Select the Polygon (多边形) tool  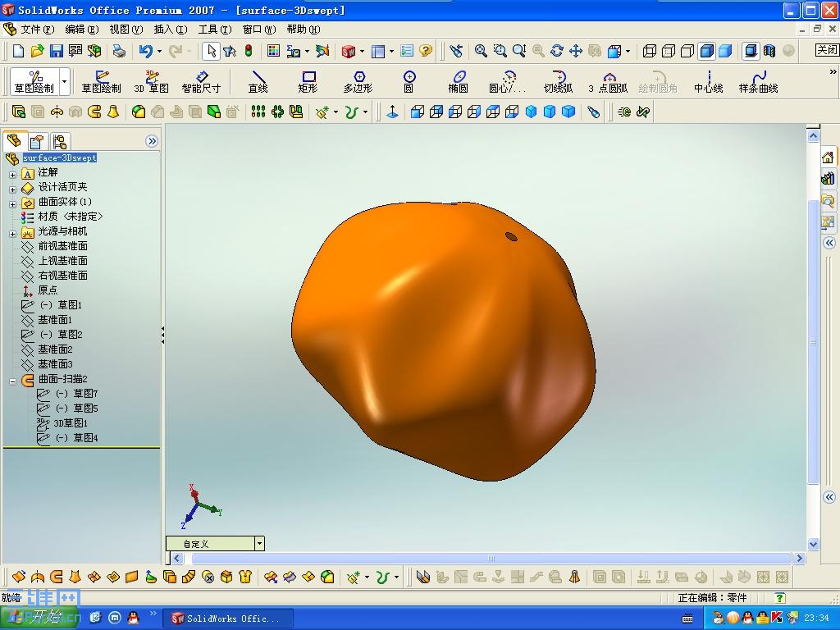pyautogui.click(x=358, y=82)
